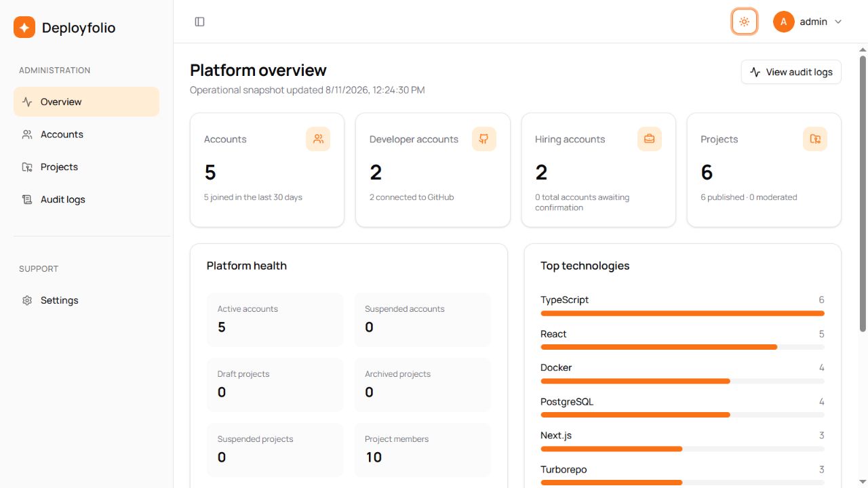Click the Developer accounts GitHub icon

click(x=484, y=139)
